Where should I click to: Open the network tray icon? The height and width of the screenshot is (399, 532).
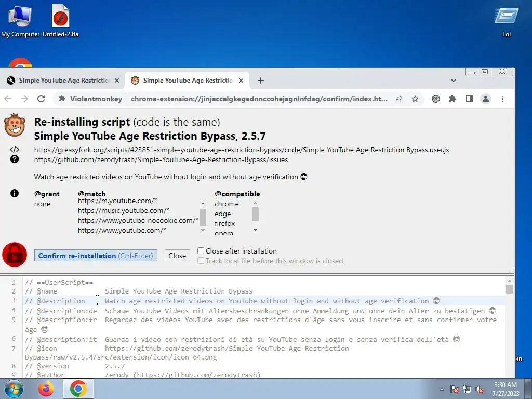point(467,389)
